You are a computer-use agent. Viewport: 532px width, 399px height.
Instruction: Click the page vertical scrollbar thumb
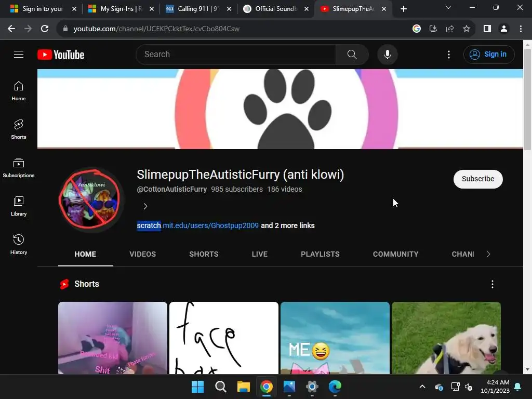click(527, 99)
